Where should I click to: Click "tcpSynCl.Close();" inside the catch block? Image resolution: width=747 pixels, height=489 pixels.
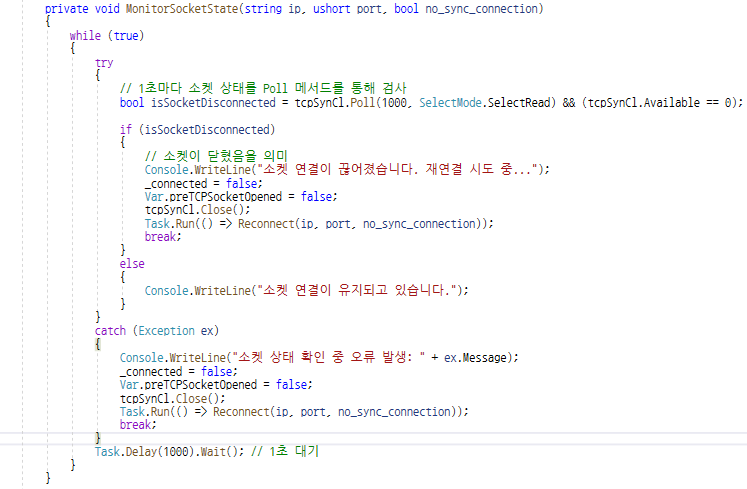click(172, 398)
